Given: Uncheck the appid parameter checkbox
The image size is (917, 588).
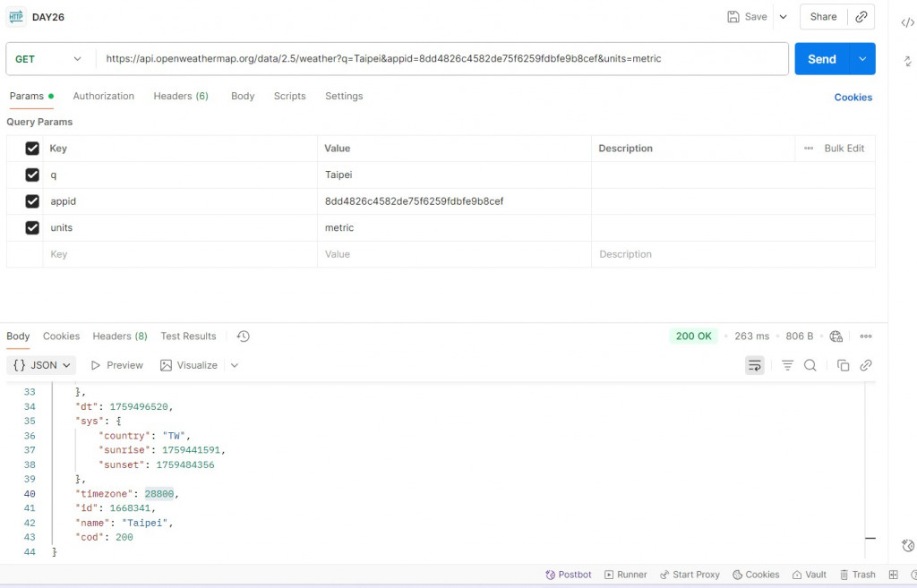Looking at the screenshot, I should (x=32, y=201).
